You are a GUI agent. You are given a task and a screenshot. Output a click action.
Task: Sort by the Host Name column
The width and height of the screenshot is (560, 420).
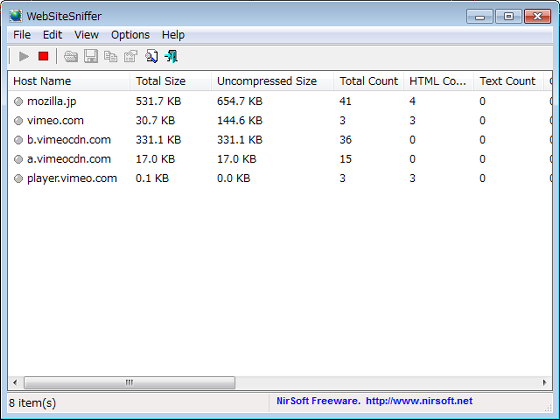[69, 81]
